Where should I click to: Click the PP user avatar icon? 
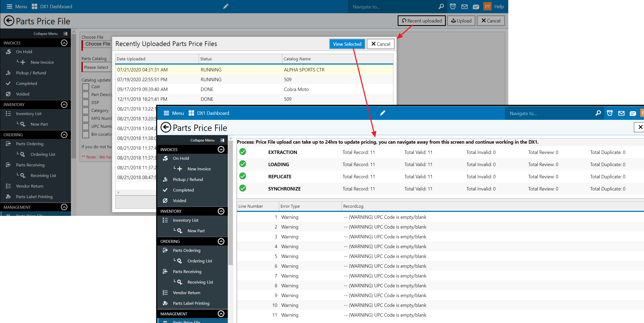[487, 6]
